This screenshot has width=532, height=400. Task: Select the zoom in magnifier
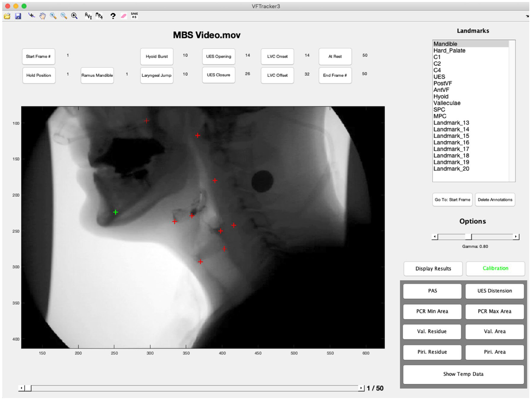53,16
